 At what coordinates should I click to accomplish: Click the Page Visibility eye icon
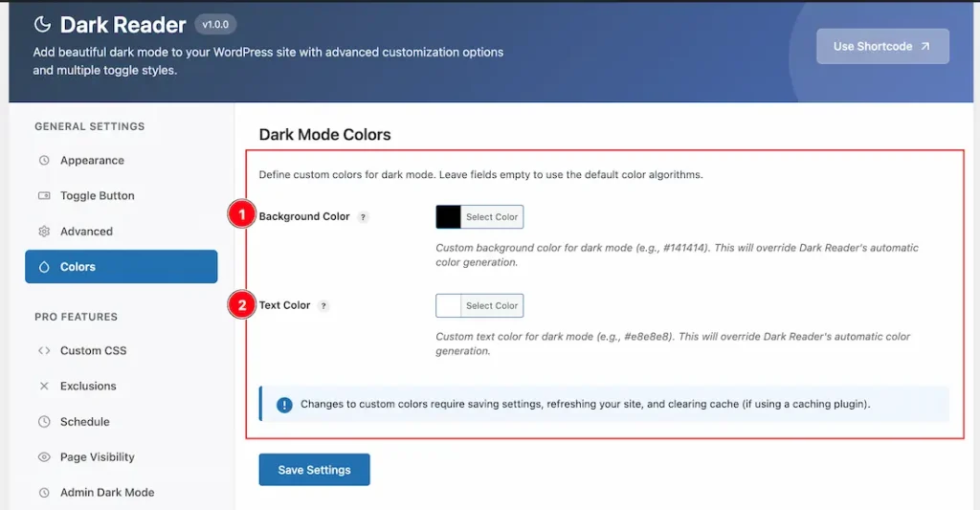(44, 456)
